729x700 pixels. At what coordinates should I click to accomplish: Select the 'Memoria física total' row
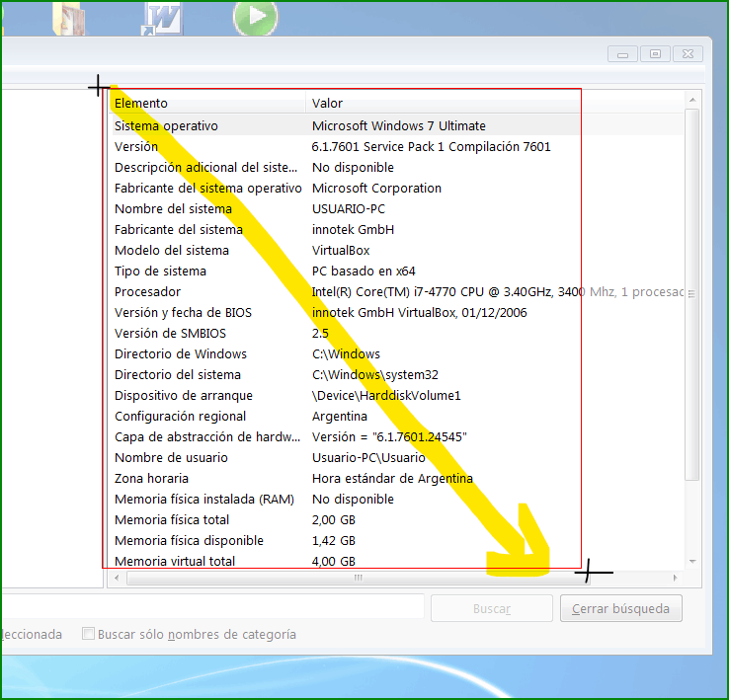click(396, 519)
